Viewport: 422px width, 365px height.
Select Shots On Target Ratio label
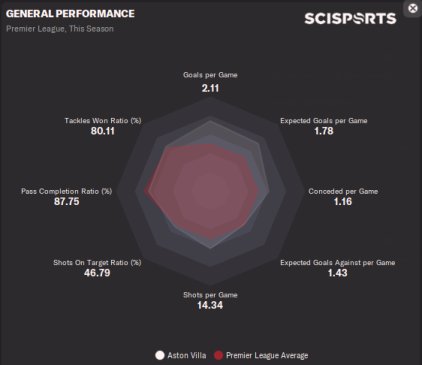click(97, 263)
